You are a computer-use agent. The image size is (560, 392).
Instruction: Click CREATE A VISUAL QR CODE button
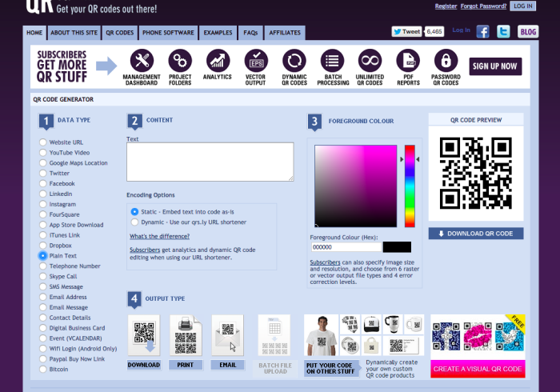[478, 369]
